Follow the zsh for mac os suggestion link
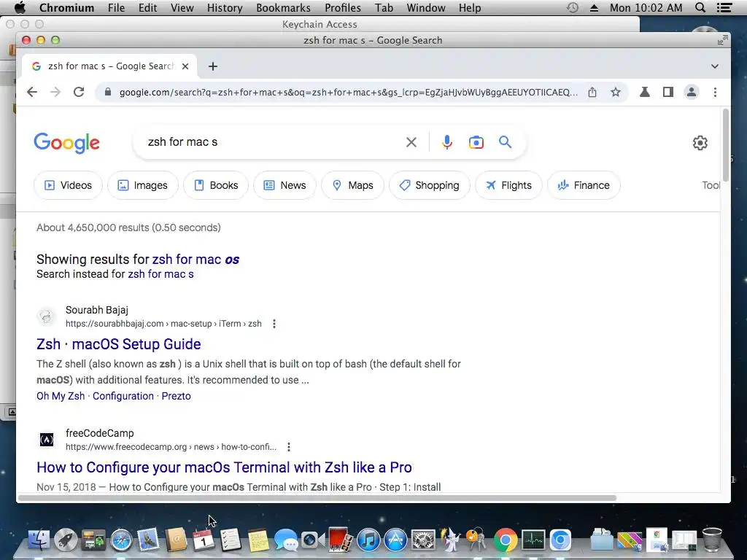Screen dimensions: 747x560 pyautogui.click(x=196, y=260)
